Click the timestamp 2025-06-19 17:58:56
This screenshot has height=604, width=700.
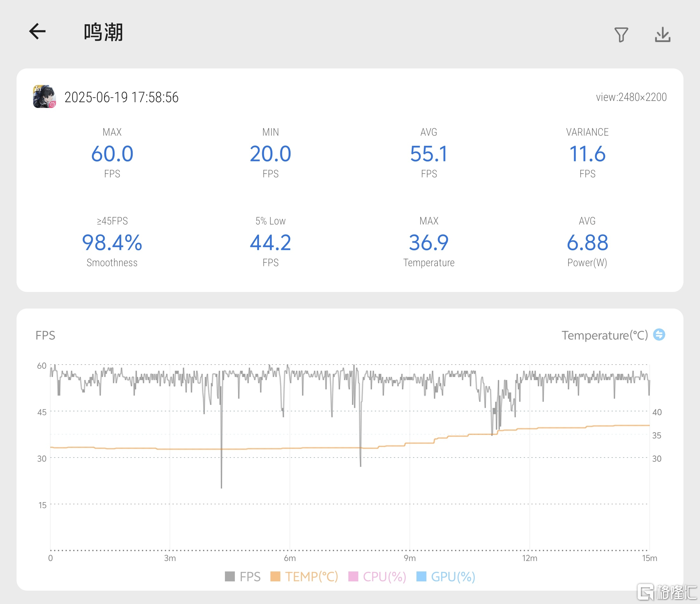121,97
